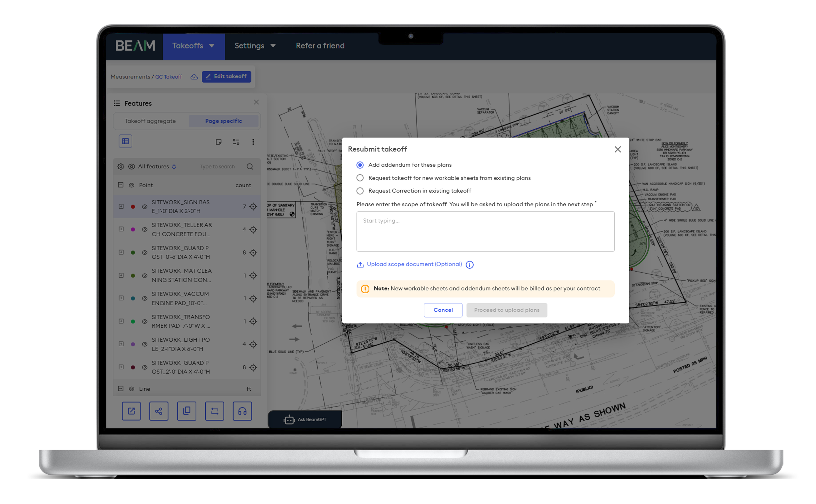Screen dimensions: 816x504
Task: Cancel the Resubmit takeoff dialog
Action: point(443,310)
